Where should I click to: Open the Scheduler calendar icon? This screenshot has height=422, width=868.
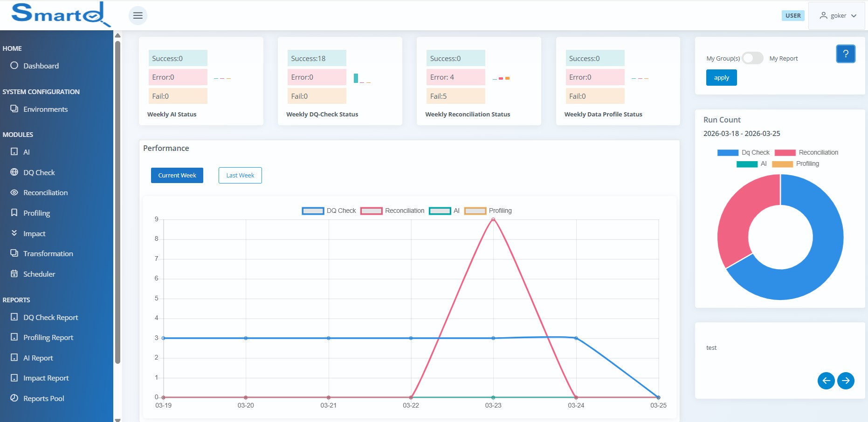coord(14,274)
